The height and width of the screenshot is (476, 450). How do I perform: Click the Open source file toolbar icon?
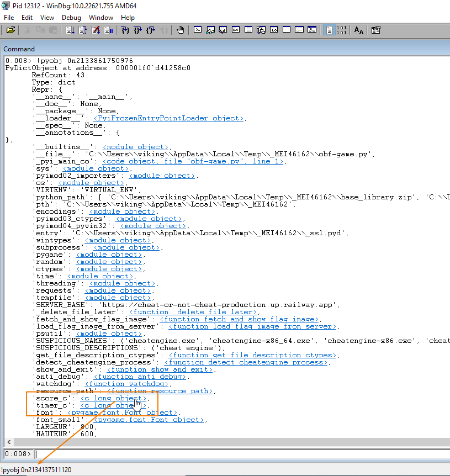click(x=10, y=30)
